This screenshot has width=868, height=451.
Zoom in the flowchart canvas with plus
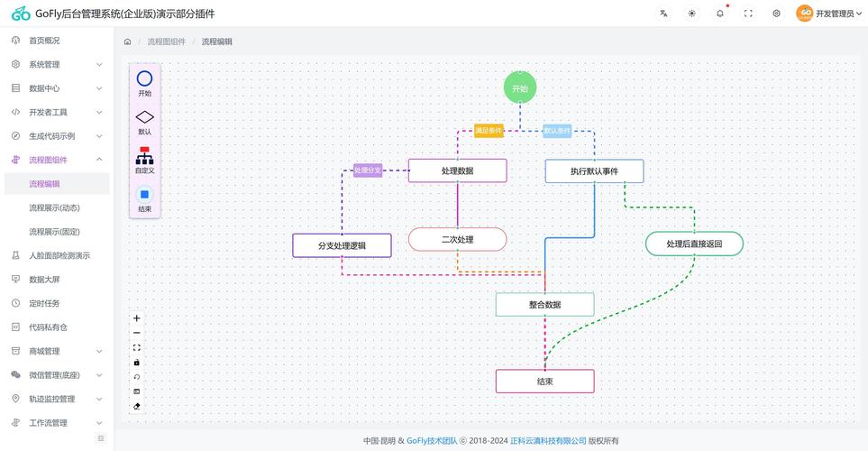137,318
